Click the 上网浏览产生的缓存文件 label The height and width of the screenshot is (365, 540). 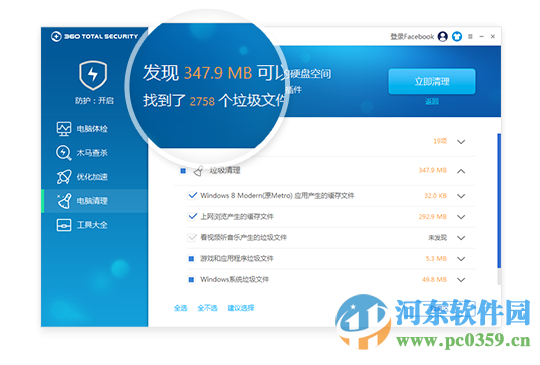click(237, 217)
